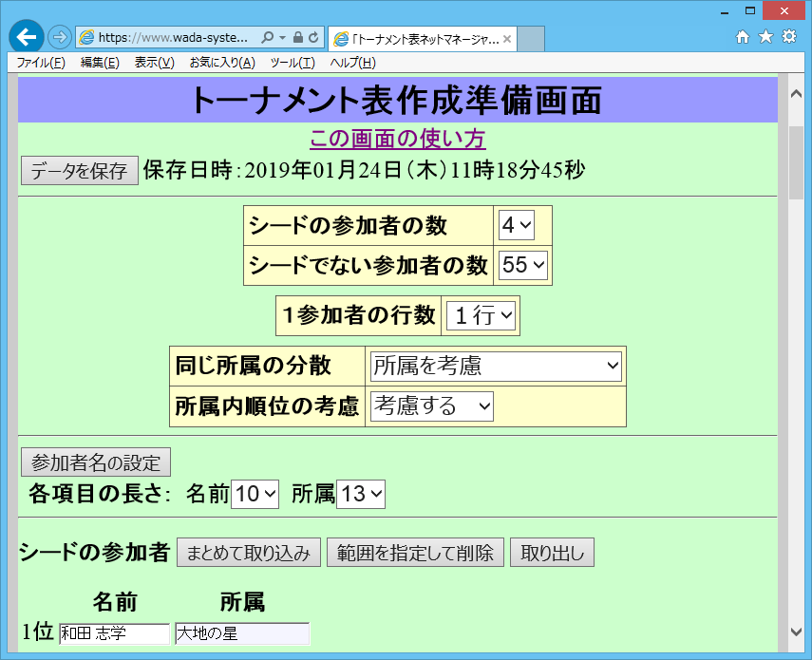Image resolution: width=812 pixels, height=660 pixels.
Task: Open the Home icon in browser toolbar
Action: [743, 37]
